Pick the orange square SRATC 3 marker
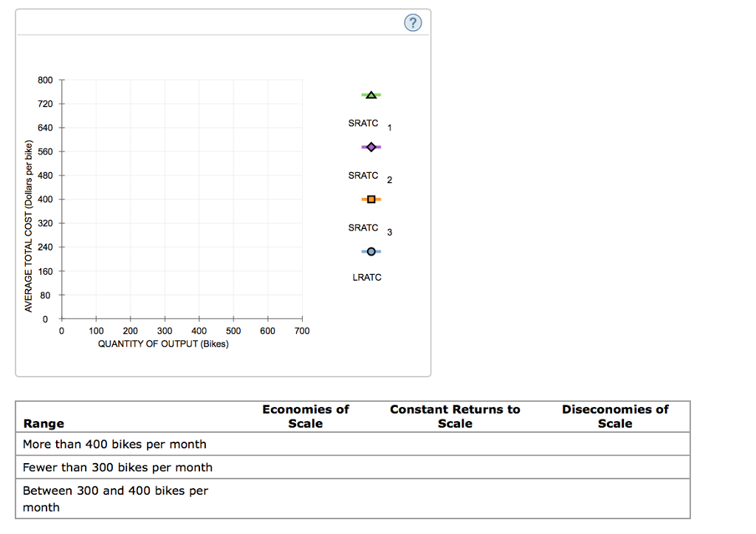756x534 pixels. tap(371, 199)
